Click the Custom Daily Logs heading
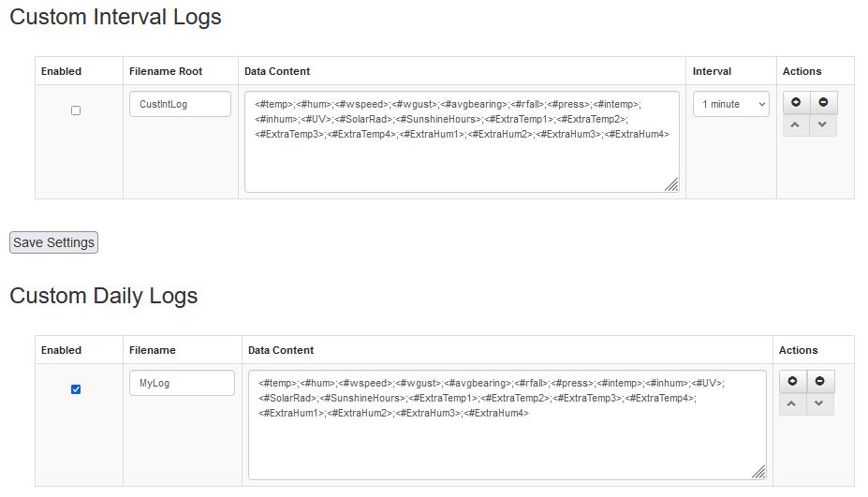This screenshot has width=868, height=497. tap(104, 296)
